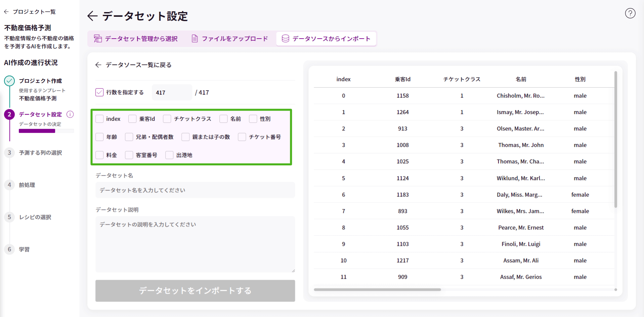Open the データセット管理から選択 tab
The height and width of the screenshot is (317, 644).
click(136, 39)
